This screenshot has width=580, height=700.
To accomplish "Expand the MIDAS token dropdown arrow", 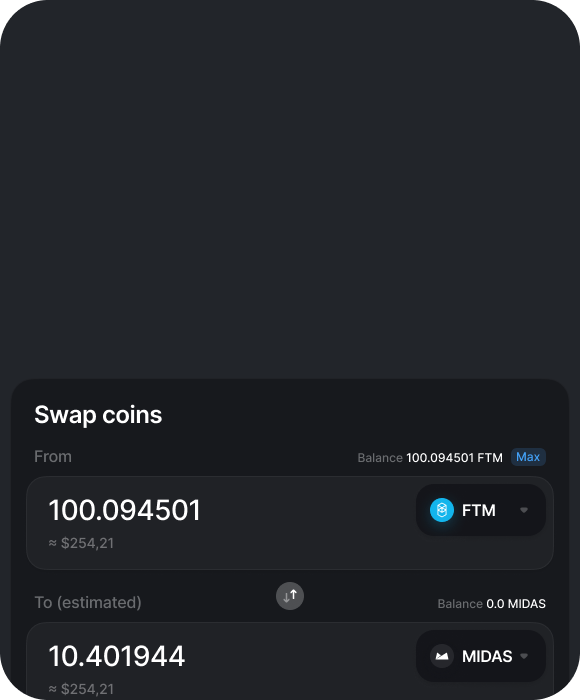I will (524, 656).
